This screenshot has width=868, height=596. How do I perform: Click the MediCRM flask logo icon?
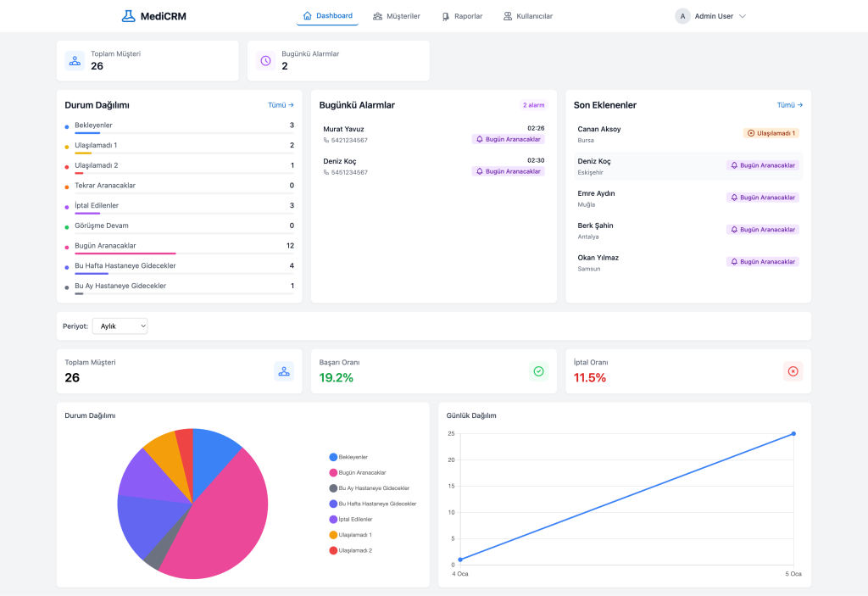coord(128,16)
